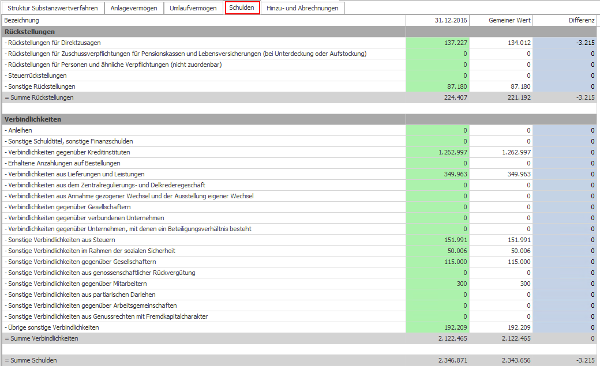Edit green cell of Anleihen row
Viewport: 600px width, 366px height.
(438, 131)
